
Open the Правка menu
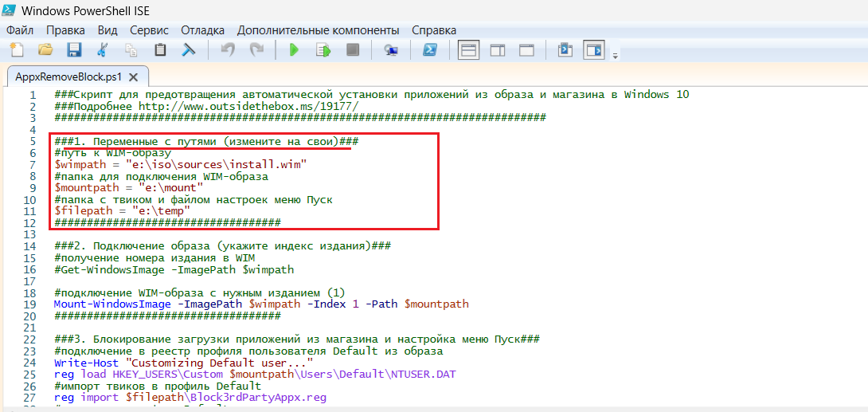click(x=65, y=30)
